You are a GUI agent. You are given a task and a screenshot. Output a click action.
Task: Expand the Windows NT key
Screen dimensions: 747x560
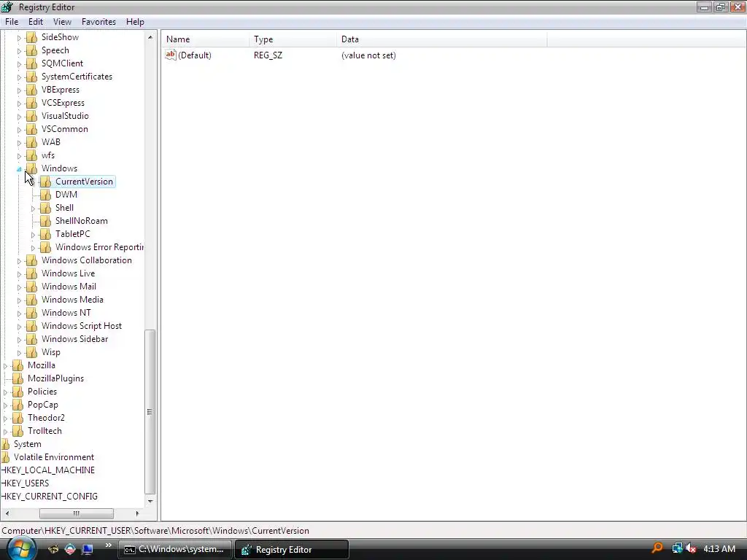[x=19, y=314]
